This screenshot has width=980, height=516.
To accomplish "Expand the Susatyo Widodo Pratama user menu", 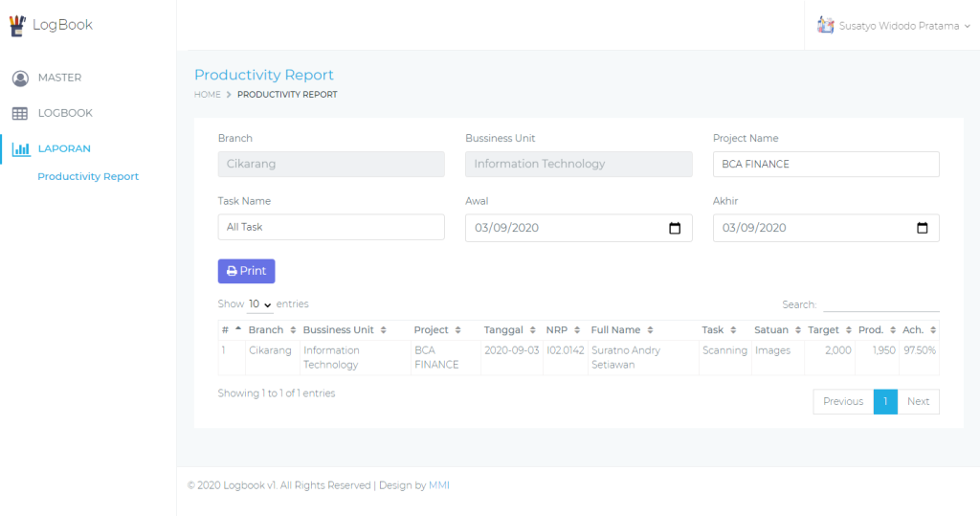I will click(893, 26).
